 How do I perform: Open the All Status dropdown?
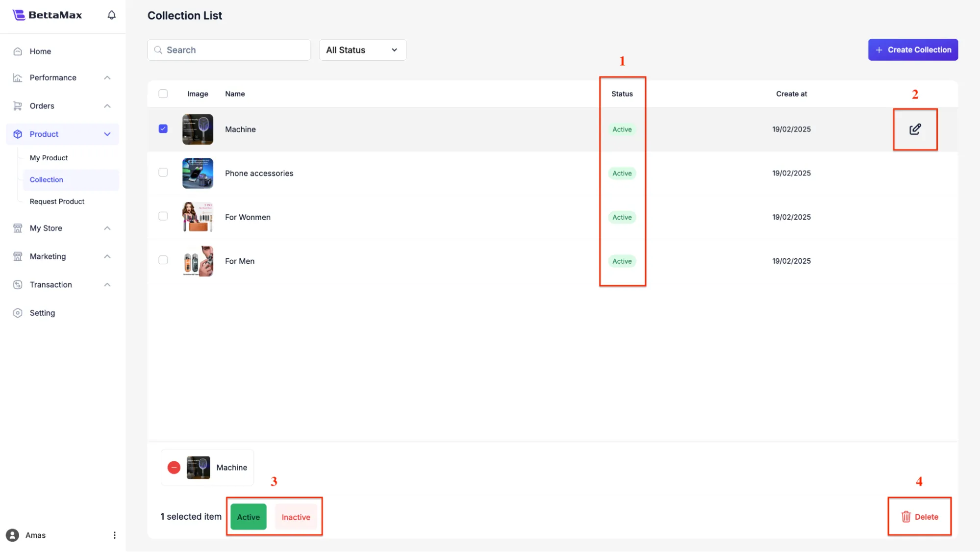point(362,50)
